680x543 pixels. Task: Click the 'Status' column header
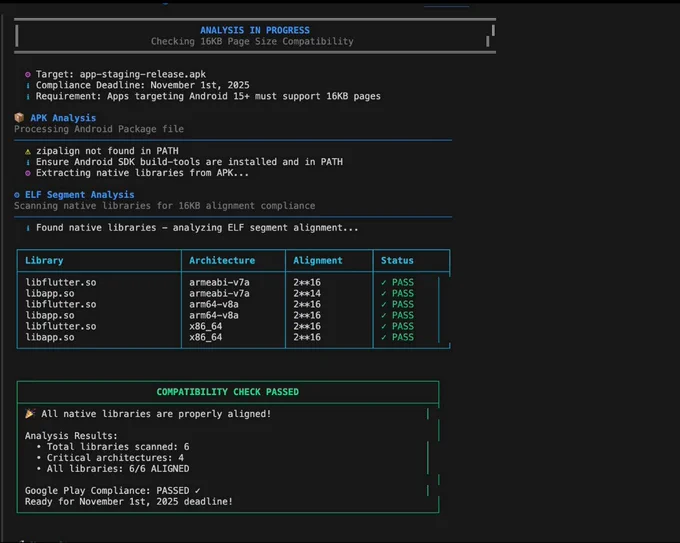tap(397, 260)
